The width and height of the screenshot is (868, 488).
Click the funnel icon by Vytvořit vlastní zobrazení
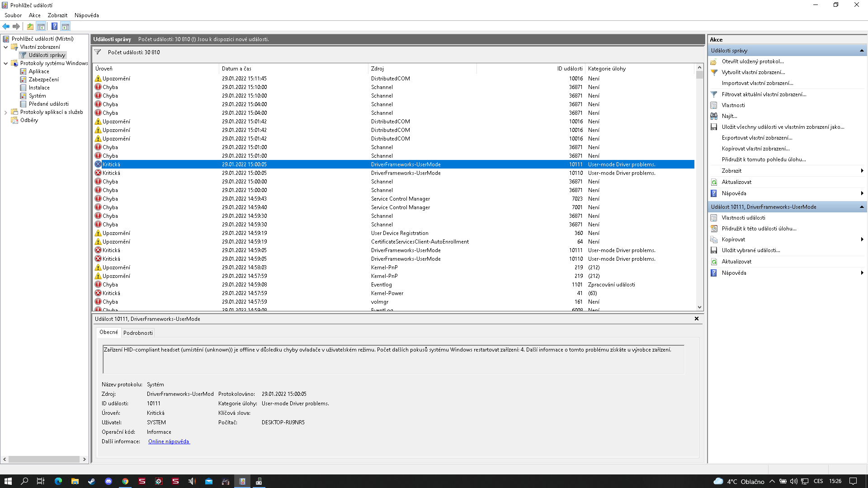pyautogui.click(x=714, y=72)
